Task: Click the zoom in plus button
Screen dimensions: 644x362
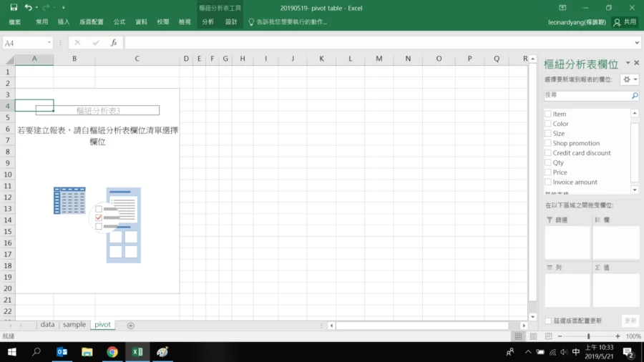Action: (x=618, y=336)
